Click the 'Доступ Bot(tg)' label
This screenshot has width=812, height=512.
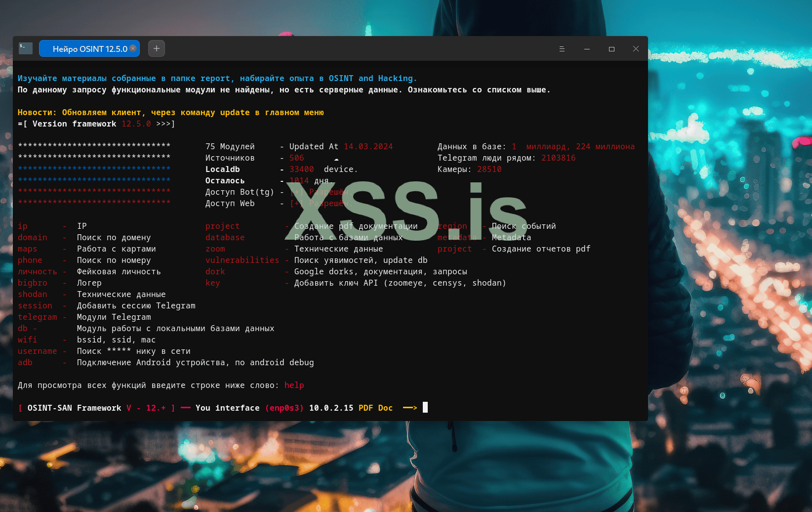[240, 192]
